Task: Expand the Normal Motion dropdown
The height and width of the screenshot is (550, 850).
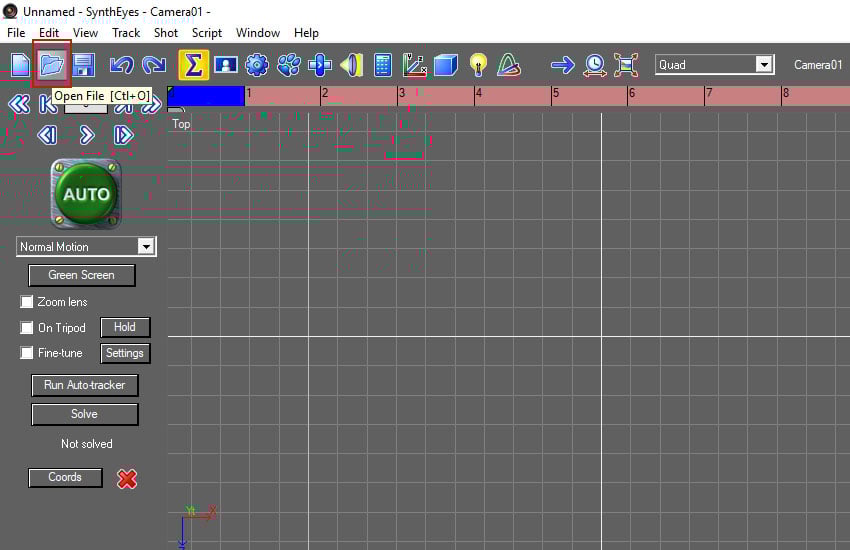Action: click(146, 247)
